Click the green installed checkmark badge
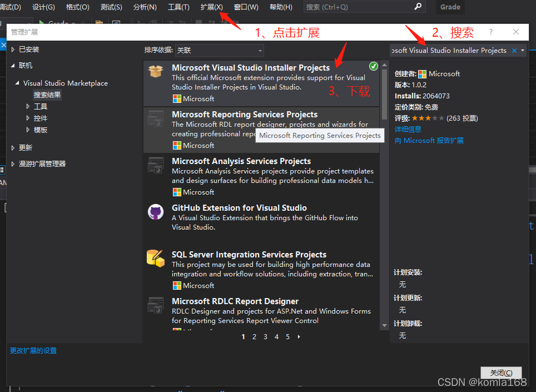This screenshot has height=392, width=536. (x=373, y=66)
